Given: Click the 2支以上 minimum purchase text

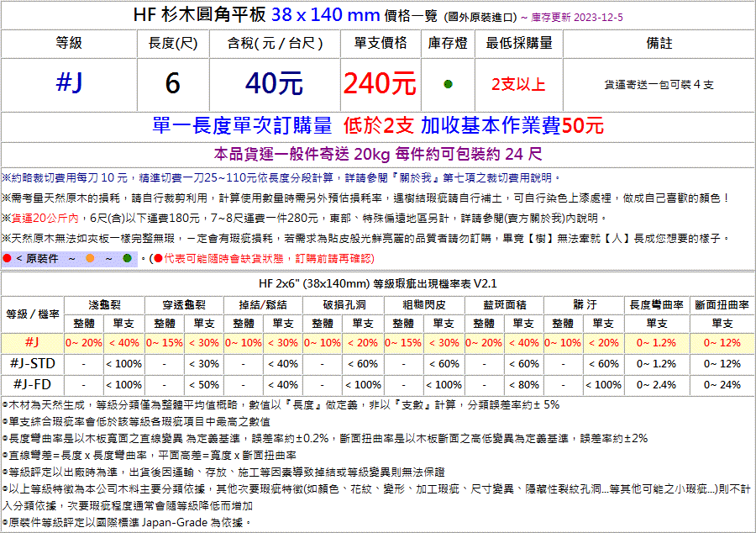Looking at the screenshot, I should (x=518, y=84).
